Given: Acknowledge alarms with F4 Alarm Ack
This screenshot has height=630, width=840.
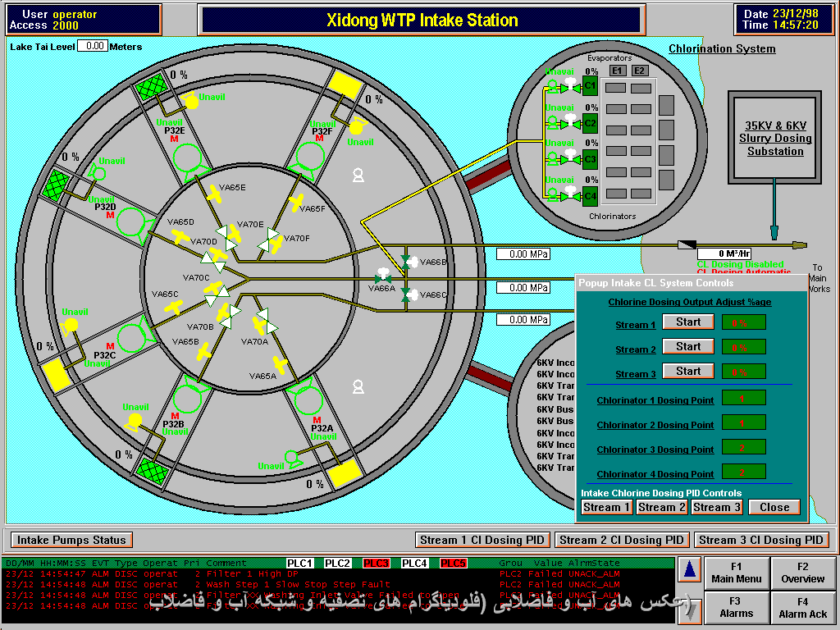Looking at the screenshot, I should click(x=802, y=607).
